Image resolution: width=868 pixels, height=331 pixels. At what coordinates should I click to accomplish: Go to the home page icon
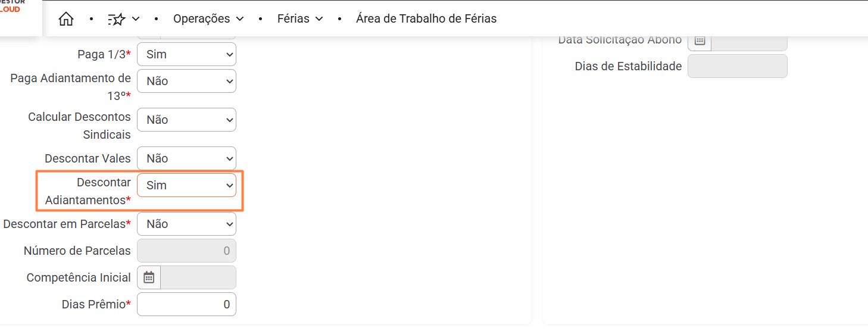point(66,19)
